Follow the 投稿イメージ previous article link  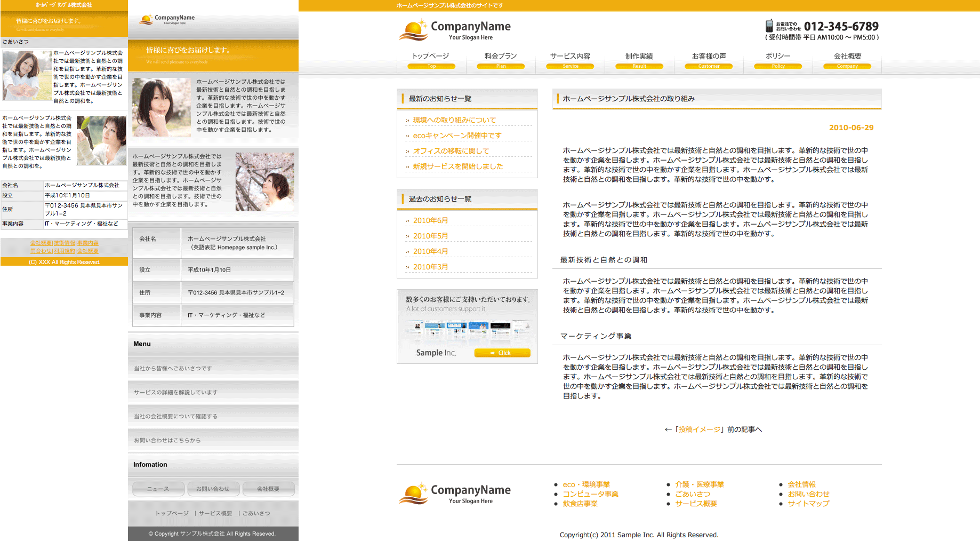click(699, 429)
